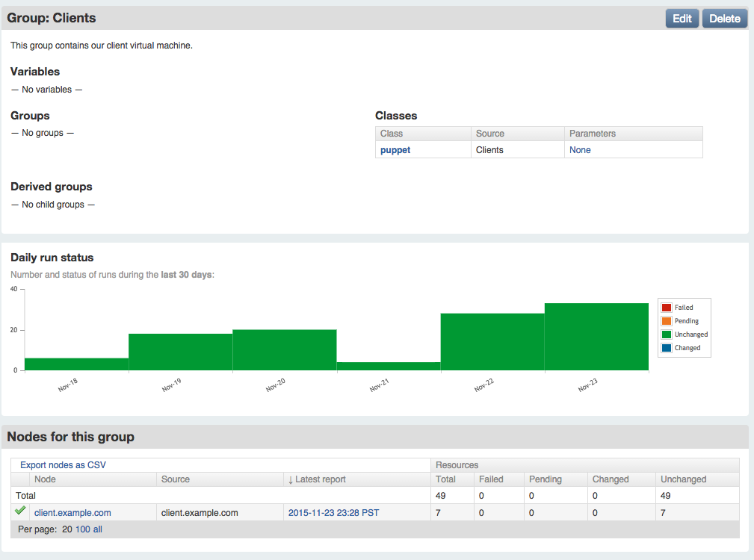Image resolution: width=754 pixels, height=560 pixels.
Task: Open the client.example.com node link
Action: click(x=72, y=513)
